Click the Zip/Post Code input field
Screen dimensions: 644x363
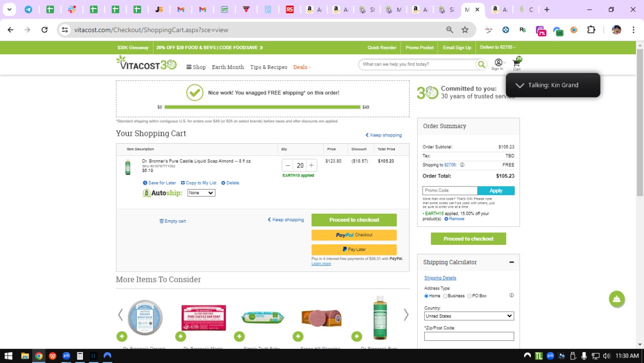coord(469,336)
